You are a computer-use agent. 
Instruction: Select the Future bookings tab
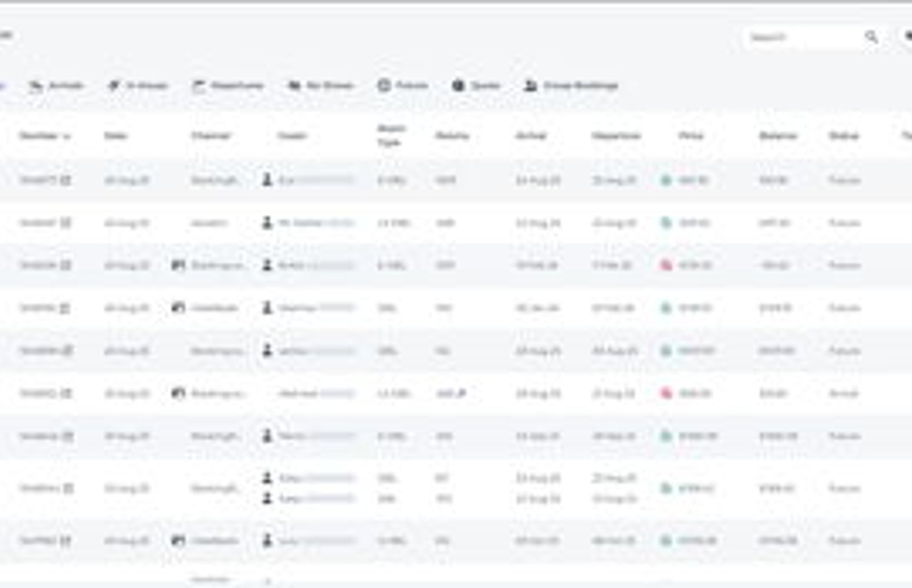[402, 85]
